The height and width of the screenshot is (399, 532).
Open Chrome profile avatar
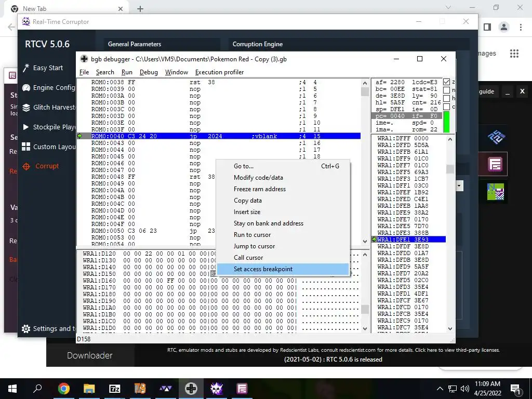[x=504, y=27]
